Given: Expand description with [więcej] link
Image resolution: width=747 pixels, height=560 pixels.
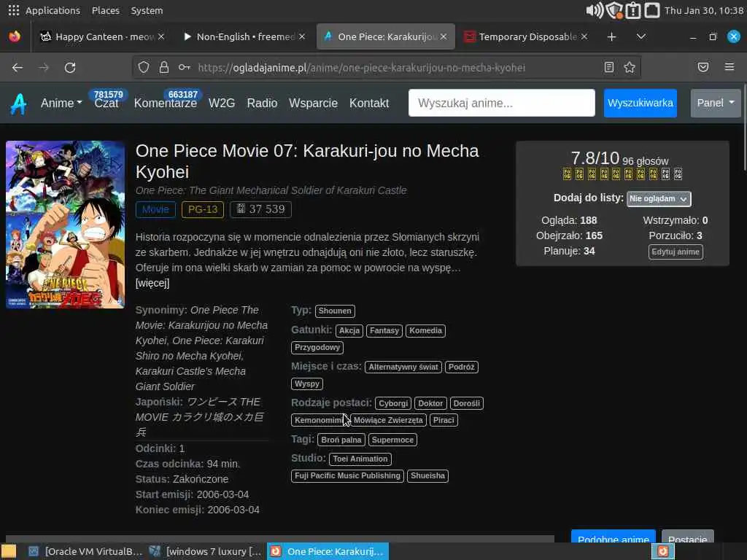Looking at the screenshot, I should [x=152, y=284].
